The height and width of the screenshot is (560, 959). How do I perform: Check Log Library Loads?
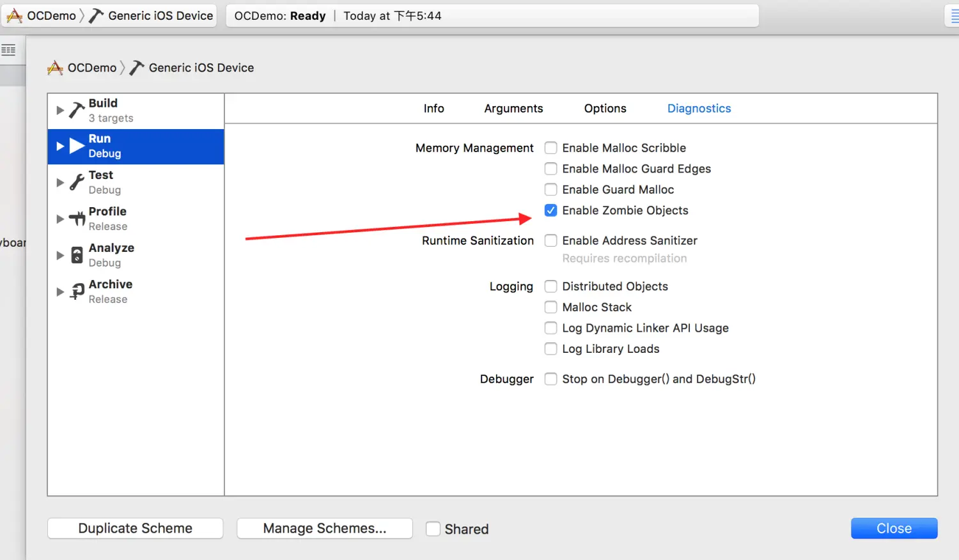coord(550,349)
